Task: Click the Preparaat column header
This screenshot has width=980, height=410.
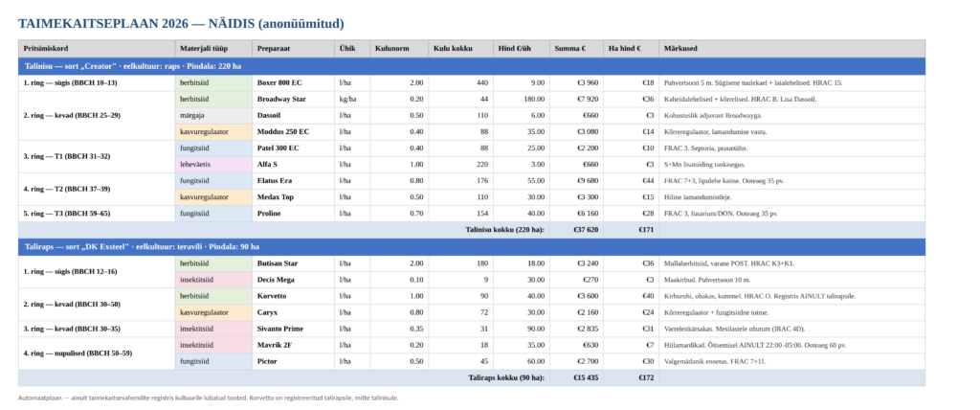Action: pyautogui.click(x=293, y=48)
